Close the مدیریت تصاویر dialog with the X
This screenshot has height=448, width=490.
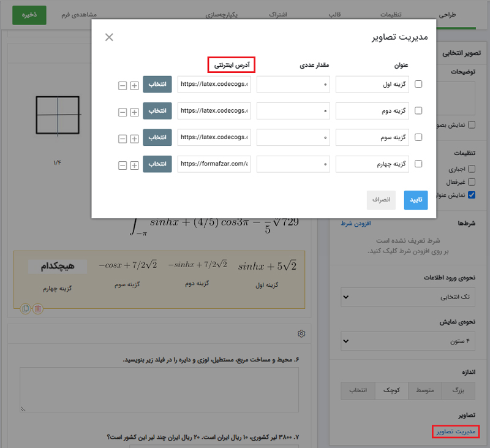109,37
